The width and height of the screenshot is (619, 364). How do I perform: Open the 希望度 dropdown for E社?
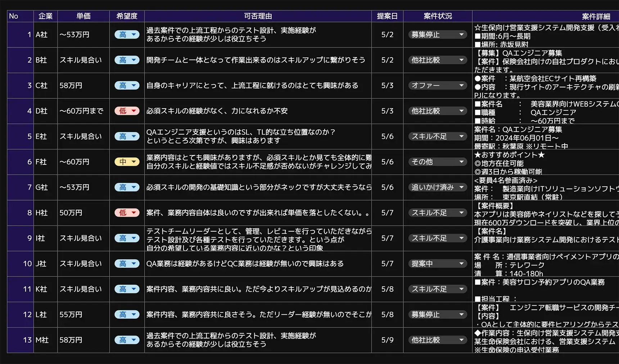pyautogui.click(x=127, y=136)
